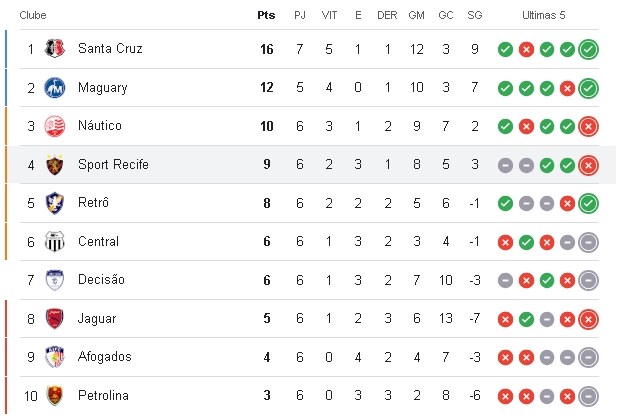Select the highlighted Sport Recife row

coord(312,165)
